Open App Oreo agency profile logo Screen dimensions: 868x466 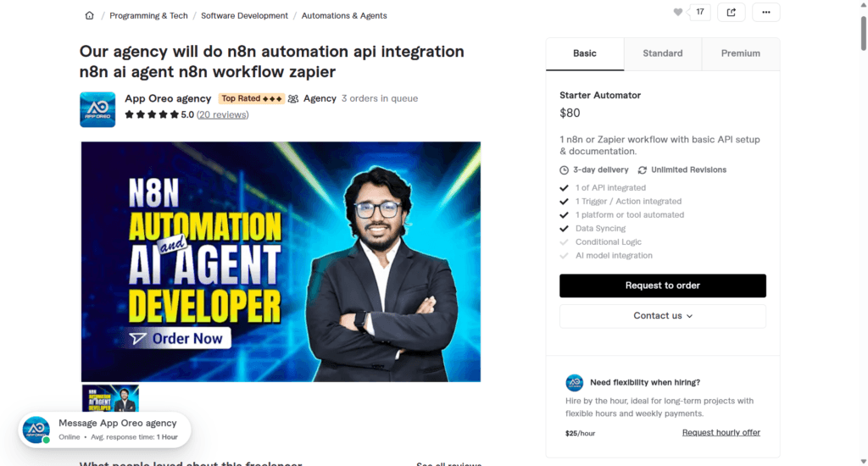(x=97, y=109)
